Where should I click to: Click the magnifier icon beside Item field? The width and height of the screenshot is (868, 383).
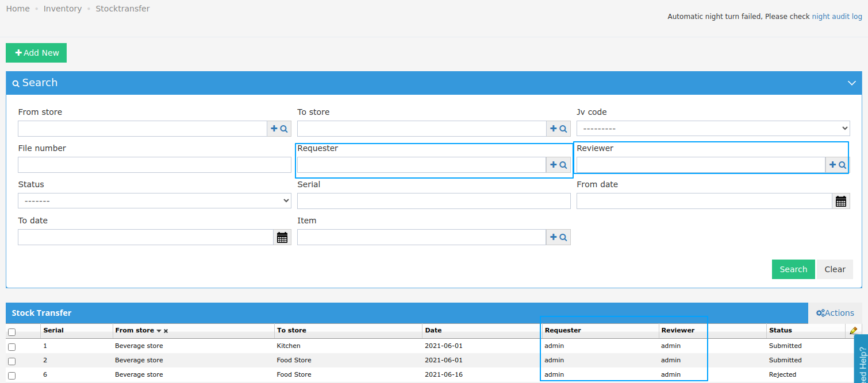coord(563,237)
